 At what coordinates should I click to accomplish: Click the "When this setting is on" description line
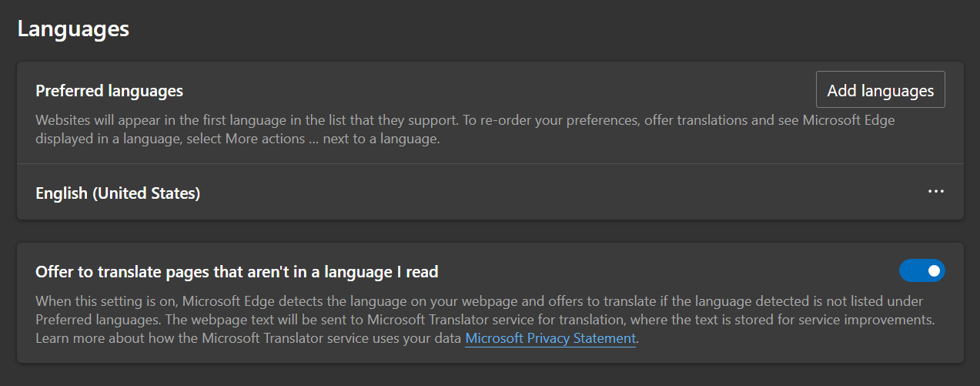(x=108, y=301)
